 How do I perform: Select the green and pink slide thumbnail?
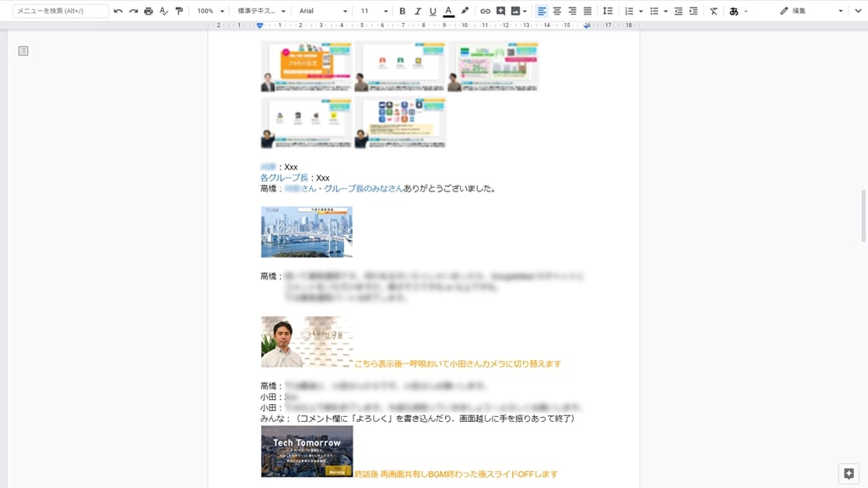click(x=492, y=67)
